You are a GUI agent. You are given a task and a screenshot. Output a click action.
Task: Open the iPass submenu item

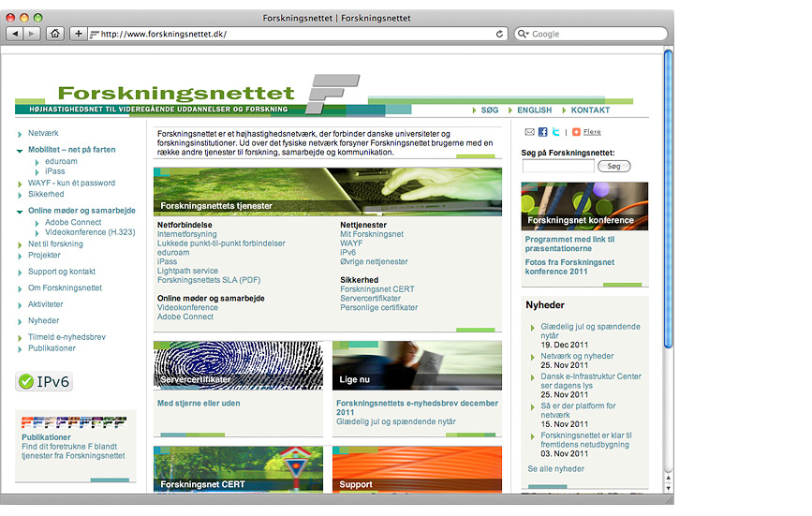point(55,171)
